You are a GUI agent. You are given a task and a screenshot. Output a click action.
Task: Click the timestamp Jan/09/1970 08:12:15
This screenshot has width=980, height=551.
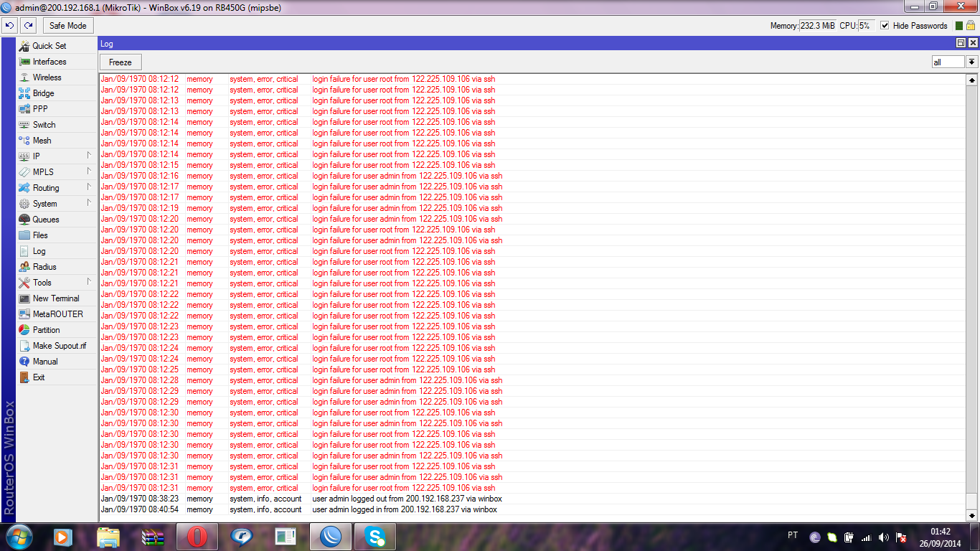pos(140,165)
